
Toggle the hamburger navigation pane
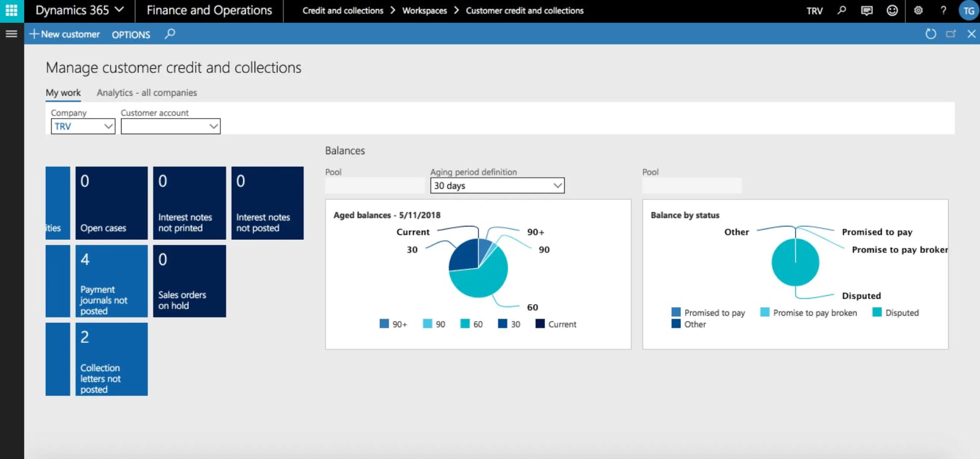[x=11, y=34]
